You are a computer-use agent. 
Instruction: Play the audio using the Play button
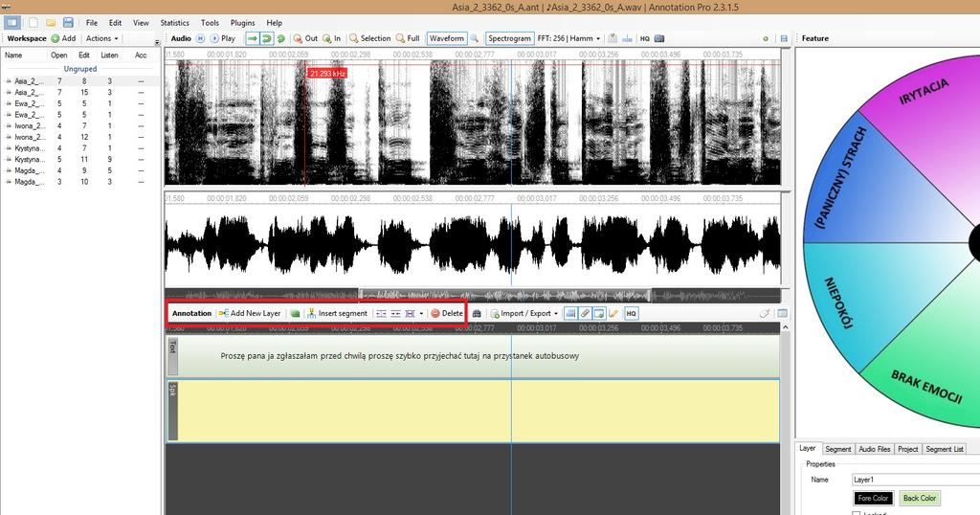pyautogui.click(x=222, y=38)
